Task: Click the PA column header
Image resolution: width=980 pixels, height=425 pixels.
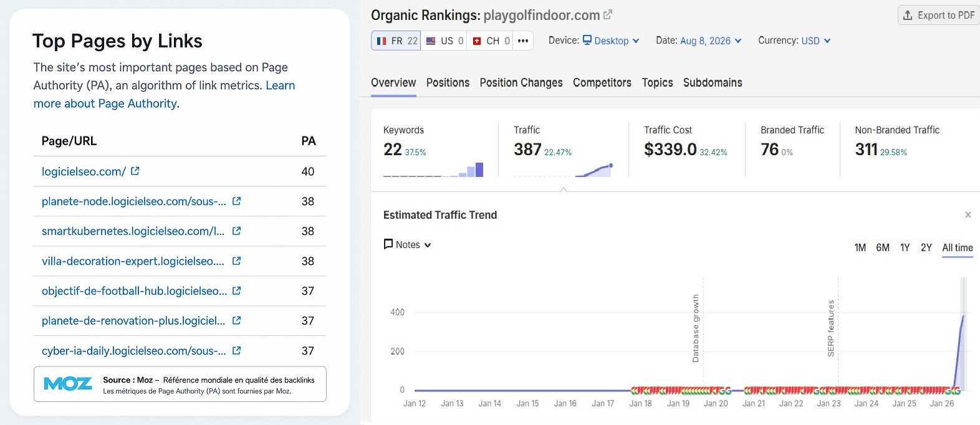Action: 309,141
